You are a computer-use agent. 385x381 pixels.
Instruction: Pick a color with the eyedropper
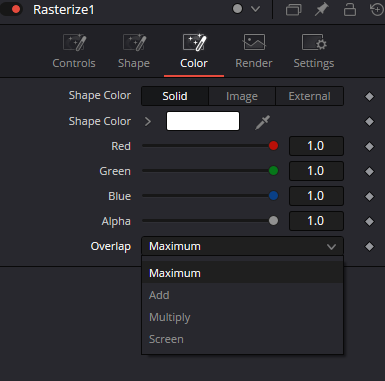click(263, 122)
